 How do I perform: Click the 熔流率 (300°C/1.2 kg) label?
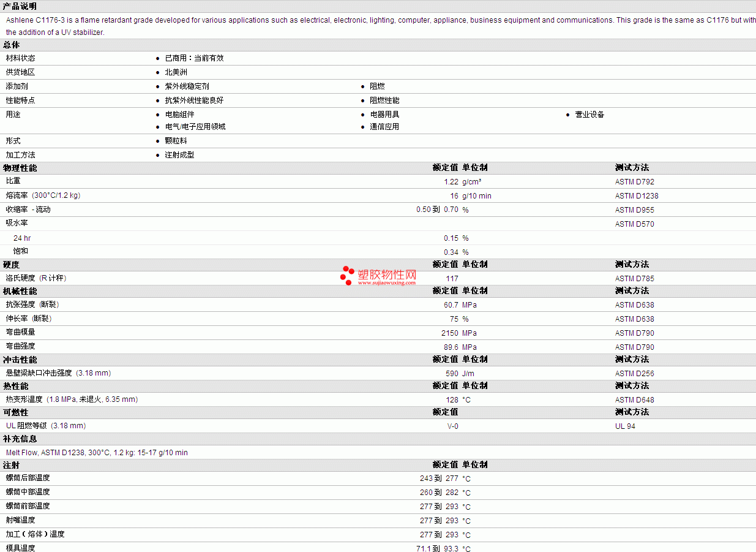pos(43,195)
